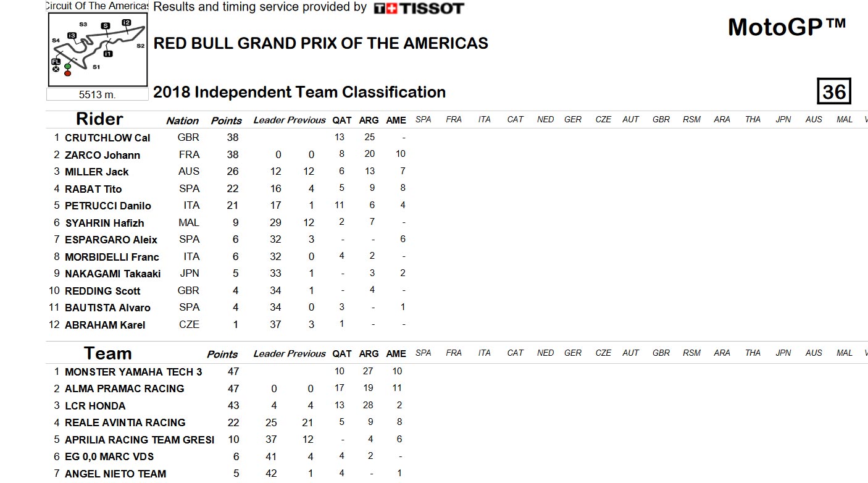Select rider ZARCO Johann
The image size is (868, 483).
click(x=102, y=155)
